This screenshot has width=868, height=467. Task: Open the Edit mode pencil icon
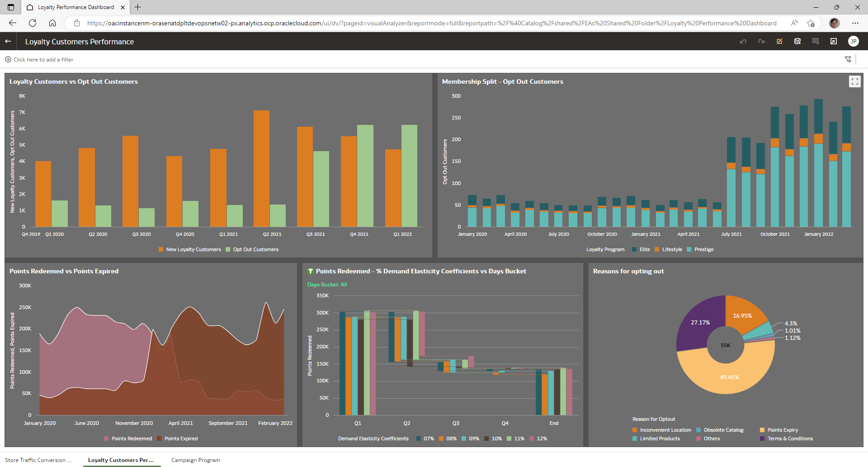tap(779, 41)
